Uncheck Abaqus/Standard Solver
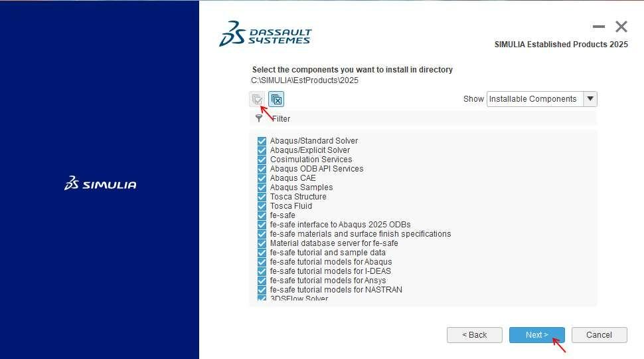This screenshot has width=644, height=359. [262, 141]
